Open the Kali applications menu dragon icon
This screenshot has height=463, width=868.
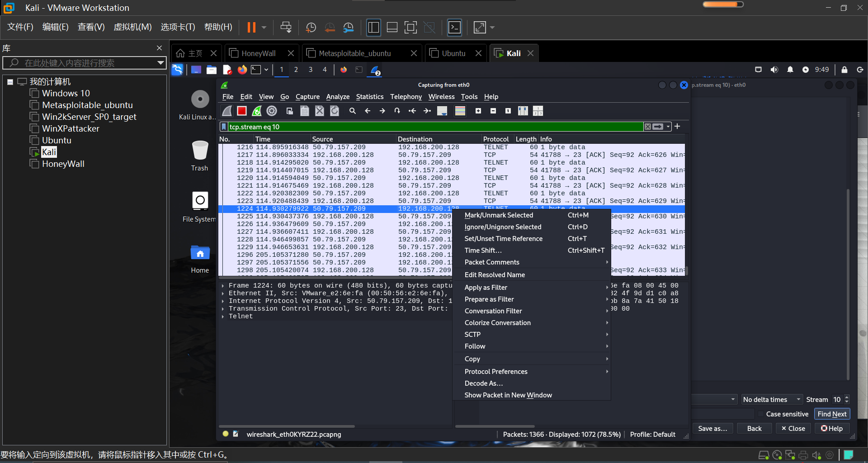pos(177,70)
